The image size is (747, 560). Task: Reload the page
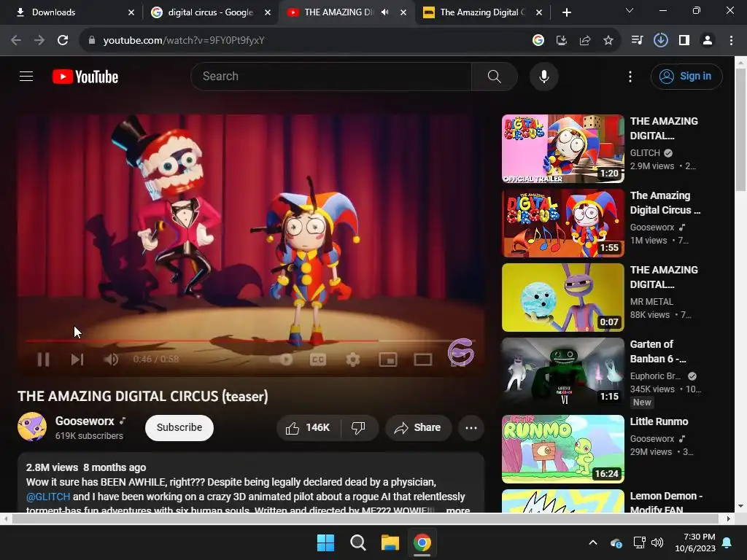63,40
